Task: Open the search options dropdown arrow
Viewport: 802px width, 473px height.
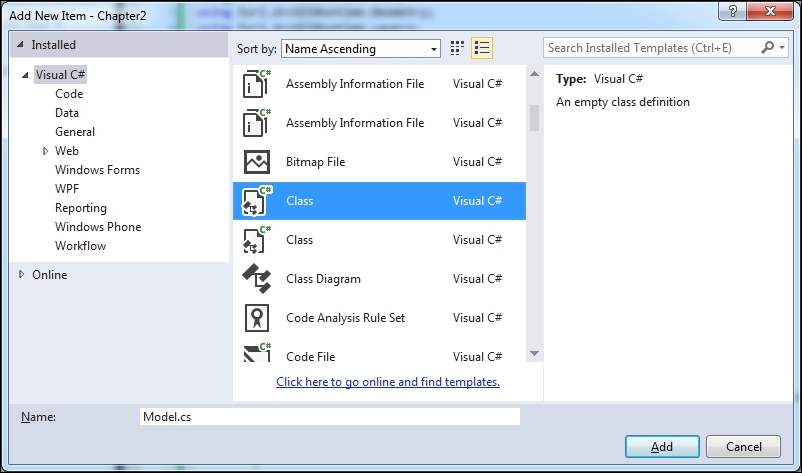Action: [782, 48]
